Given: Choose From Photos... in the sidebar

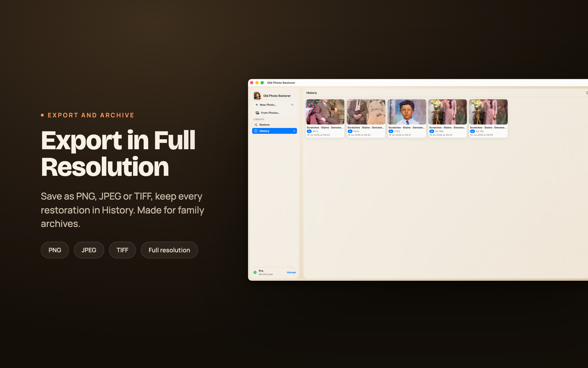Looking at the screenshot, I should (x=275, y=113).
